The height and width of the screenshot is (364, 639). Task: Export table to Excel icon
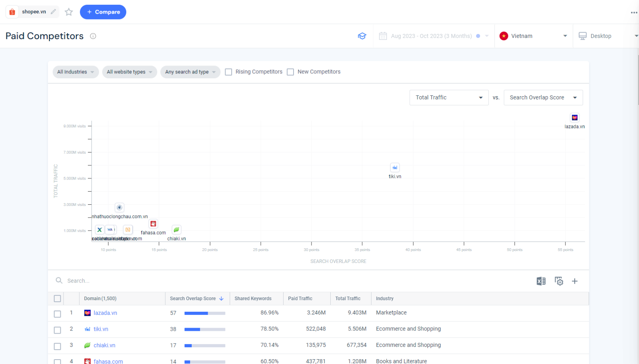point(541,281)
